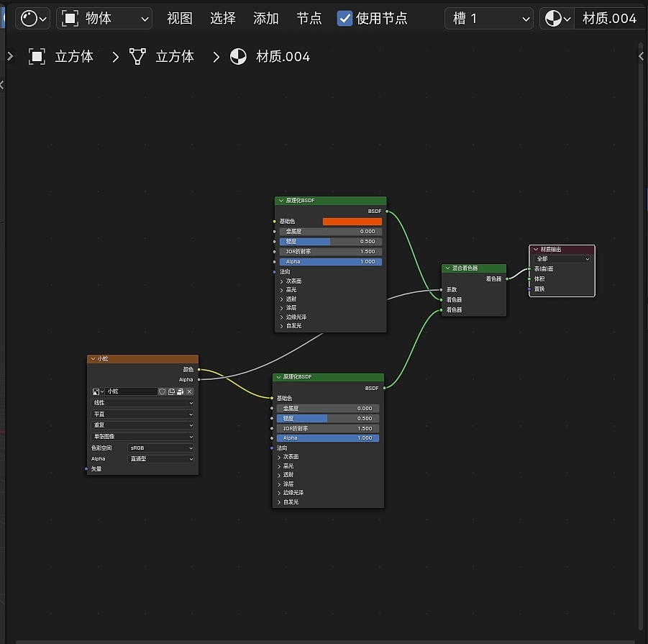The height and width of the screenshot is (644, 648).
Task: Click the 材质.004 material name field in header
Action: click(x=610, y=19)
